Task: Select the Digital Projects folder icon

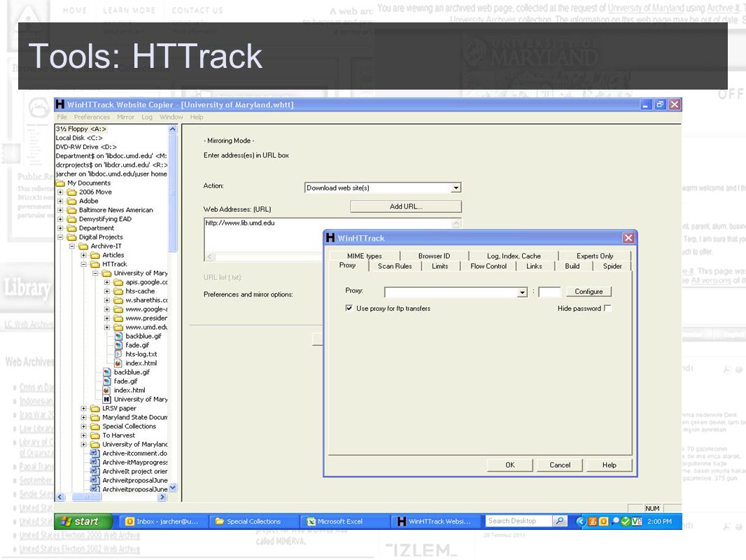Action: [71, 237]
